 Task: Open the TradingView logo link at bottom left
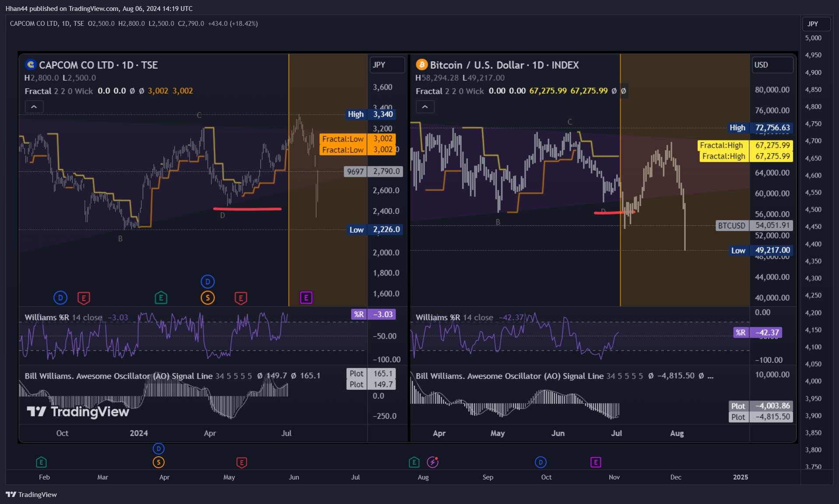[32, 494]
